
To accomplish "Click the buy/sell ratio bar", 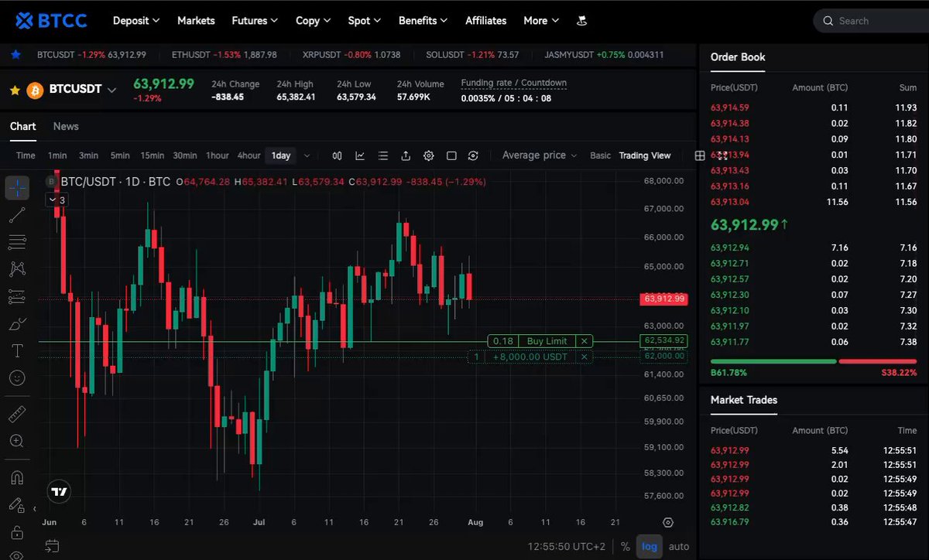I will [814, 361].
